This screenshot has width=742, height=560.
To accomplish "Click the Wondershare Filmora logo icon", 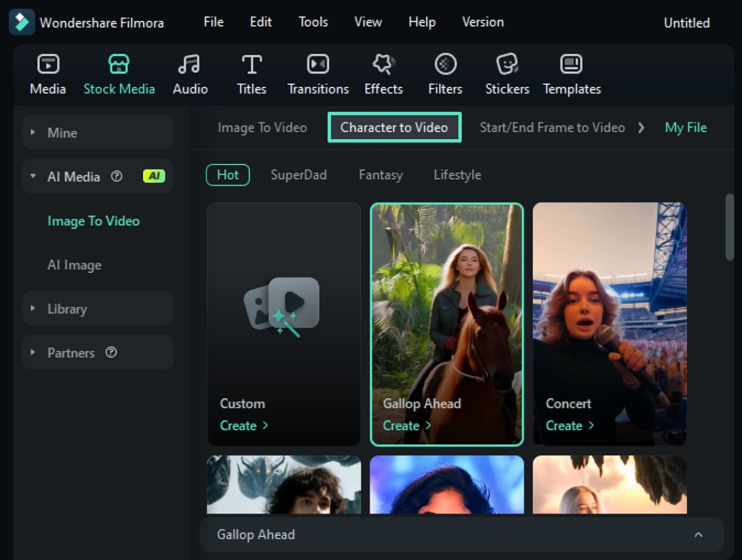I will click(22, 22).
